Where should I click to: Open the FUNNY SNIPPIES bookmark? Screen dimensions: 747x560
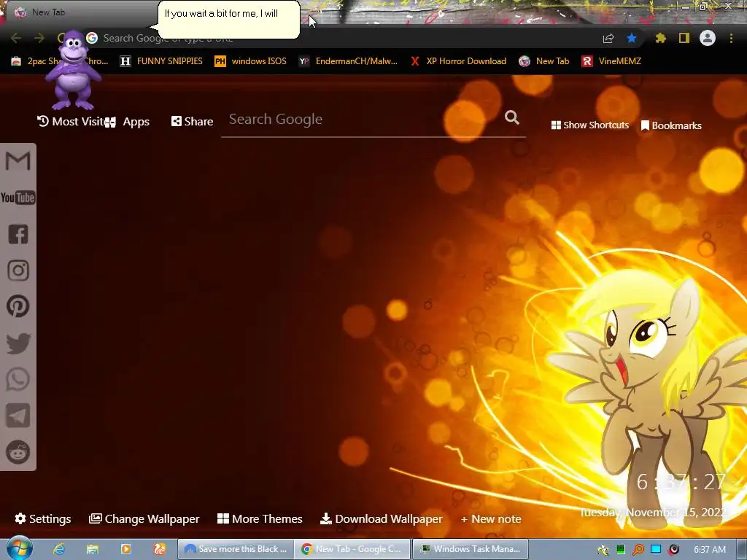pyautogui.click(x=161, y=61)
